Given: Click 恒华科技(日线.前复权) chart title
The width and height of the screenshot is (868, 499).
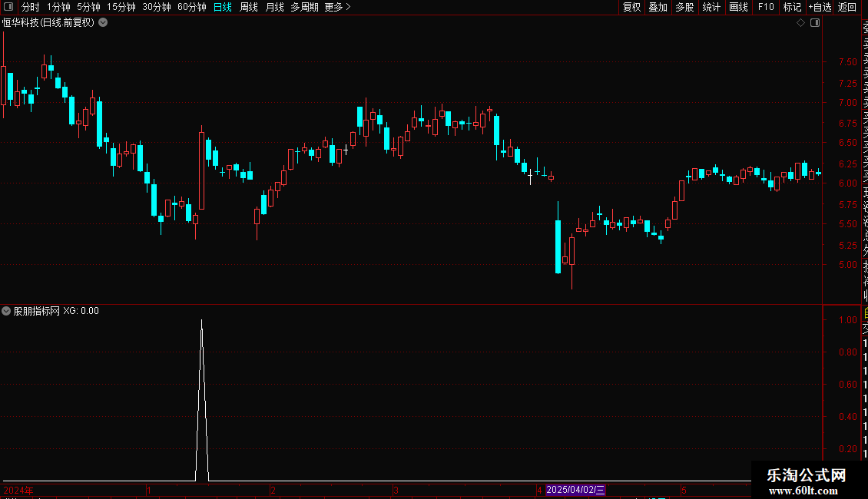Looking at the screenshot, I should [x=48, y=23].
